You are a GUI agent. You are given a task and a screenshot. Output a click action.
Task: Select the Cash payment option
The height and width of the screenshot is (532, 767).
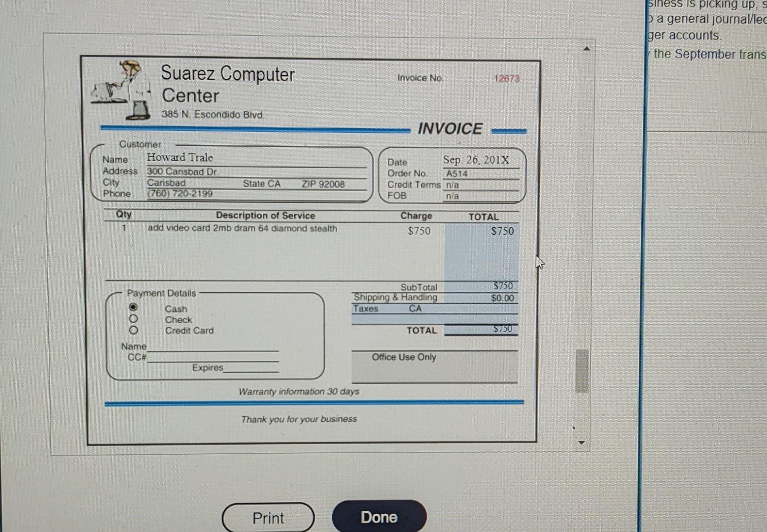pos(133,306)
